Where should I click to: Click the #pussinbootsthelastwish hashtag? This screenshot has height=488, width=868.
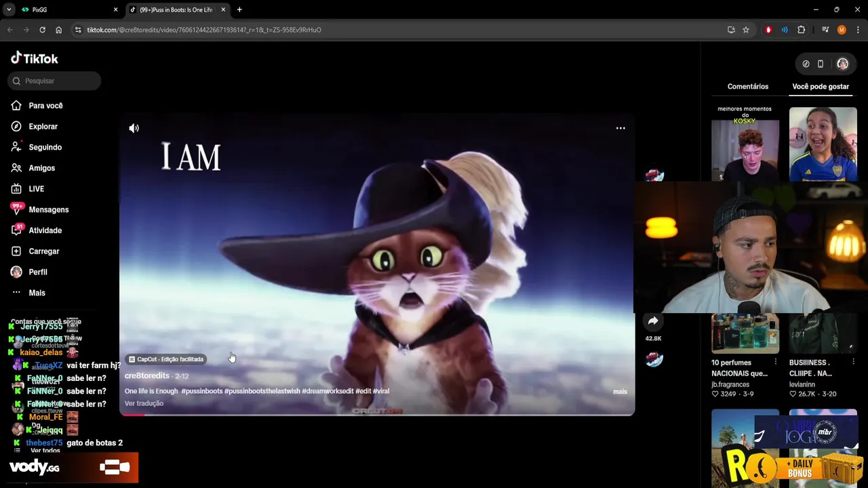[x=262, y=391]
